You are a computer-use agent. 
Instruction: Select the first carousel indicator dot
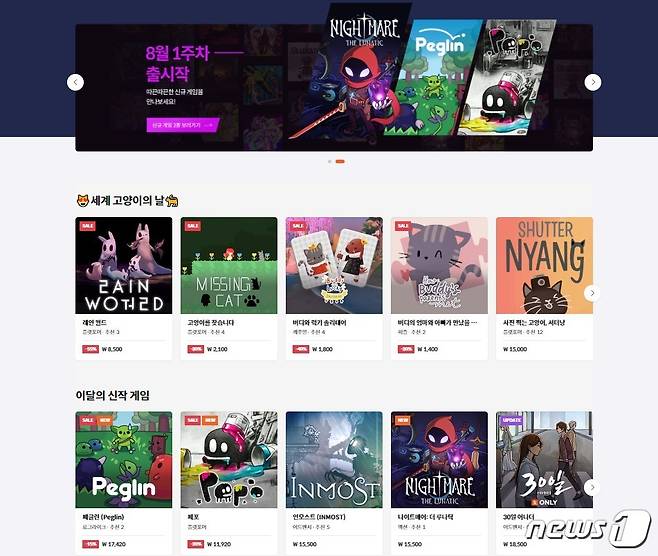(330, 162)
